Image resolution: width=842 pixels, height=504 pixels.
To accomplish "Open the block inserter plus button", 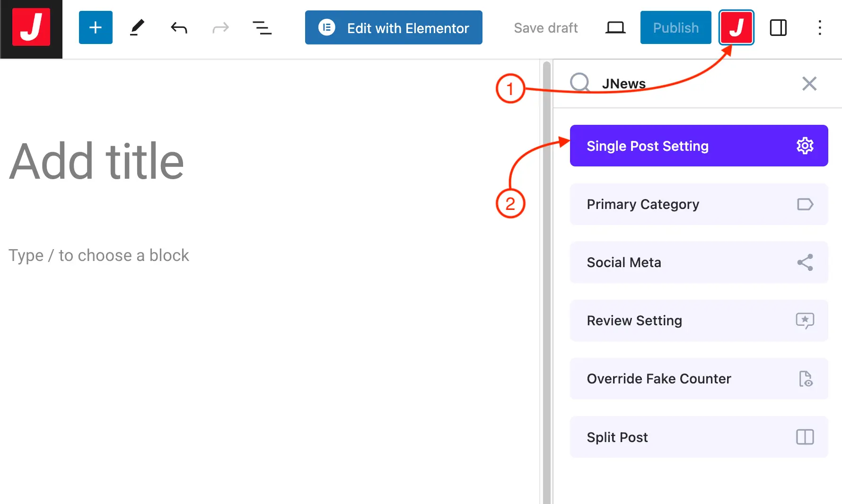I will point(96,27).
